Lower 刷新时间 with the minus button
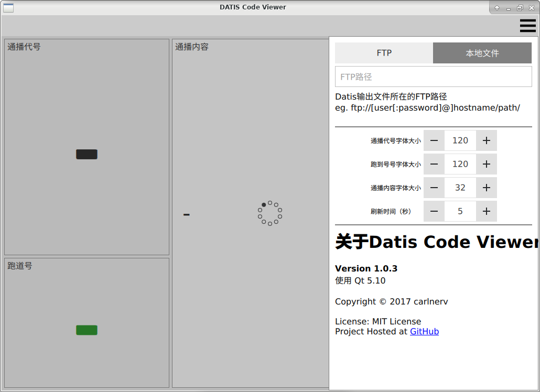Viewport: 540px width, 392px height. coord(434,211)
